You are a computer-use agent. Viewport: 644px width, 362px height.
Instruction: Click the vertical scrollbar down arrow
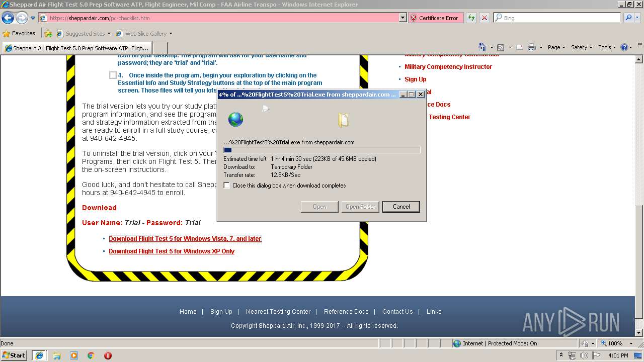[639, 333]
